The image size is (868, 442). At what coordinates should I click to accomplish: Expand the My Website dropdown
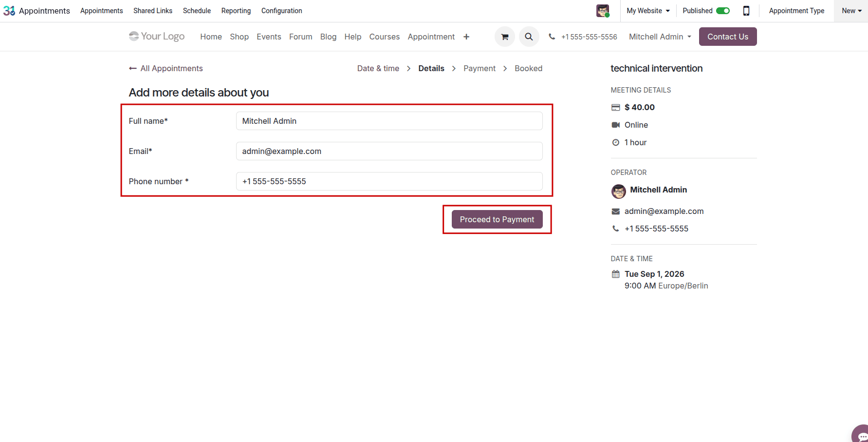tap(648, 11)
